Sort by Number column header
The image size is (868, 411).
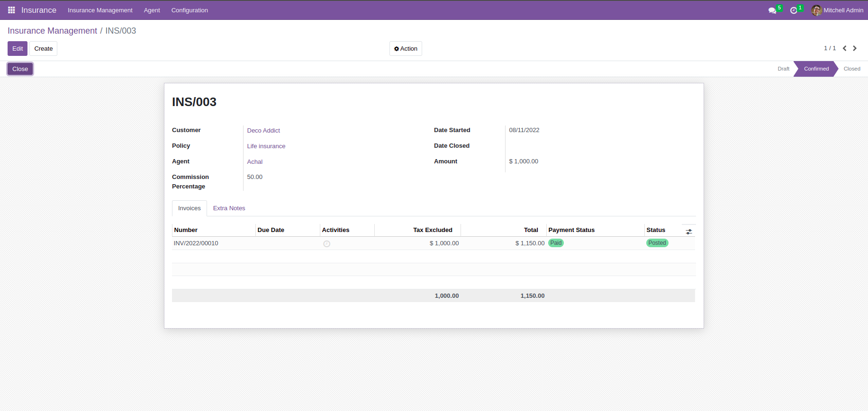click(x=214, y=230)
